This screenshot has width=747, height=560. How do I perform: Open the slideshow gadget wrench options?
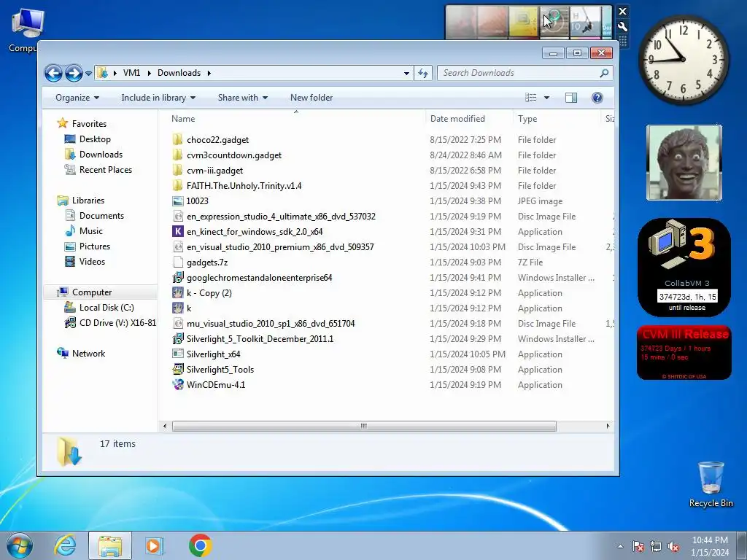tap(622, 27)
